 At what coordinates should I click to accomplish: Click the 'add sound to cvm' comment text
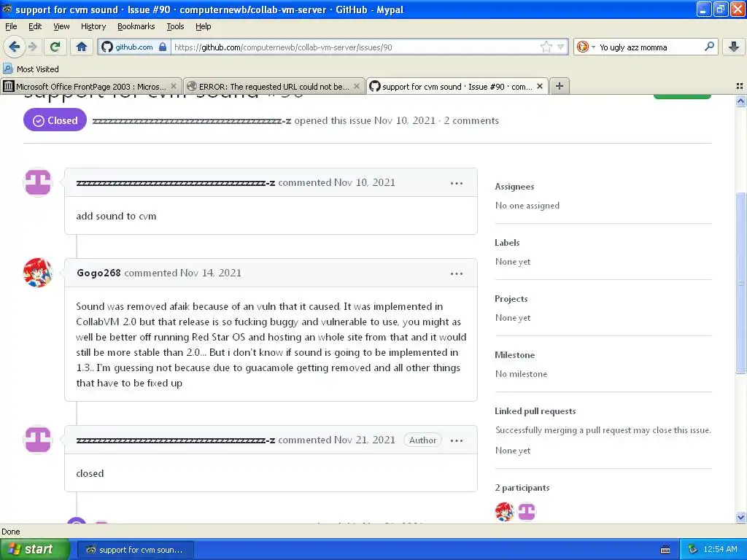[116, 216]
